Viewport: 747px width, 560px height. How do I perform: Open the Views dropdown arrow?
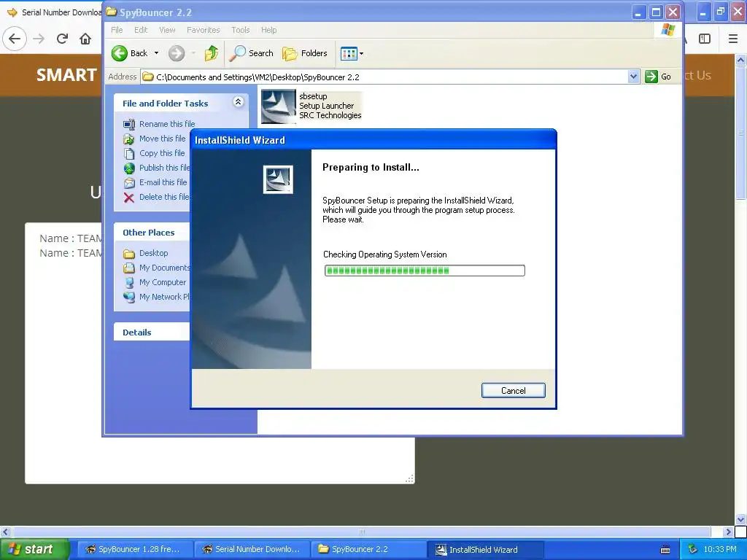click(x=362, y=54)
